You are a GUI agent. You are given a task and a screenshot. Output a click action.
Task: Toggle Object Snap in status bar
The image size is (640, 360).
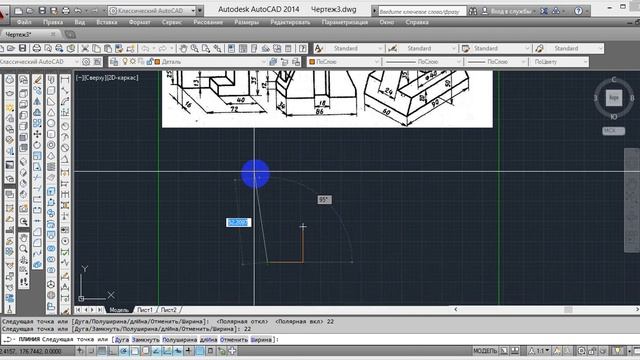coord(135,351)
